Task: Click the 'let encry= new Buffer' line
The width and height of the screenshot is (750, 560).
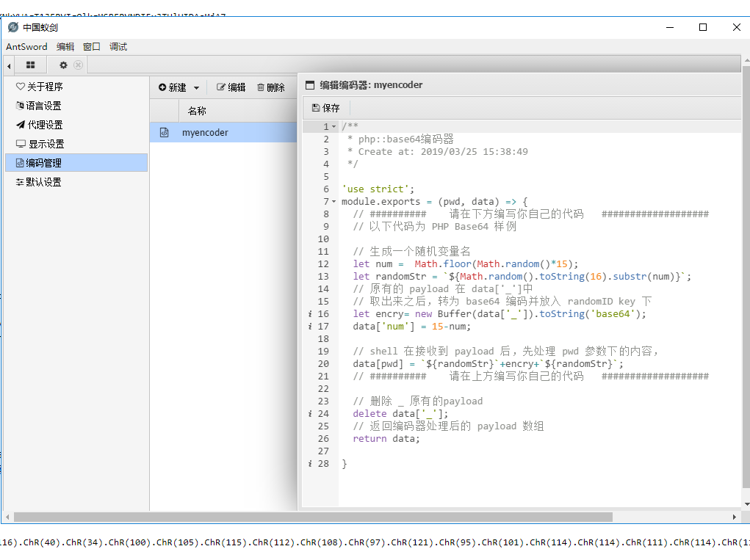Action: (x=500, y=314)
